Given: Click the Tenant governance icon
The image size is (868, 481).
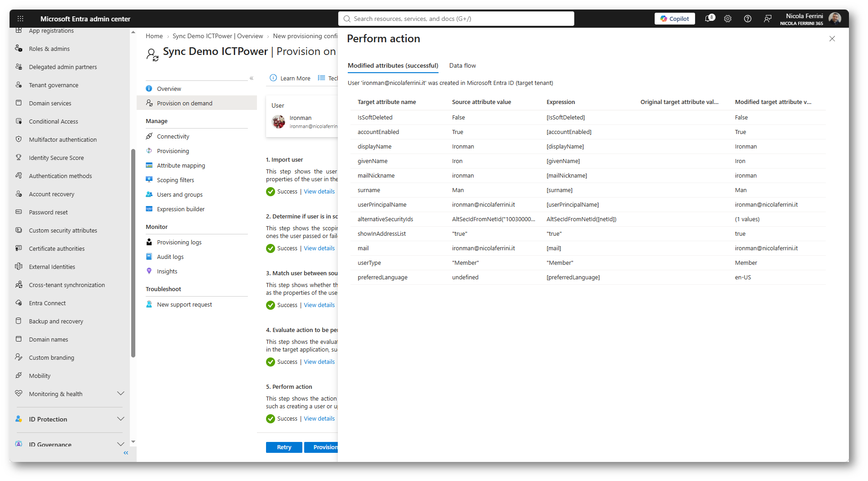Looking at the screenshot, I should [x=19, y=85].
